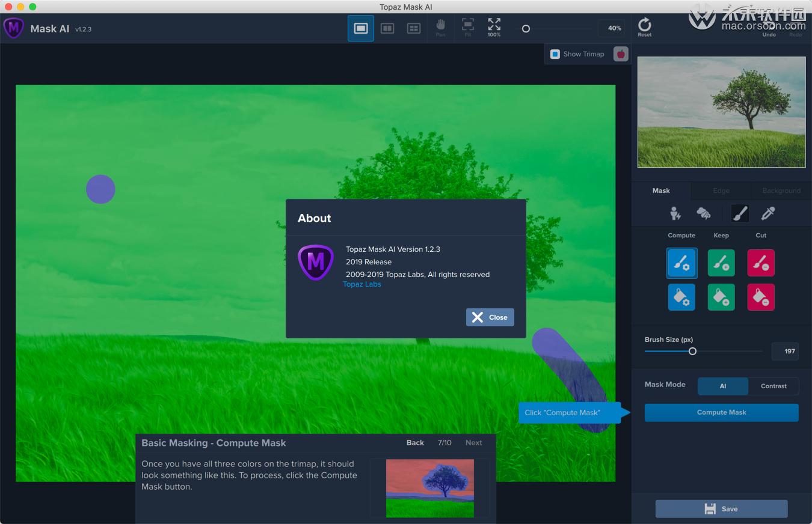Set Mask Mode to AI

(723, 386)
